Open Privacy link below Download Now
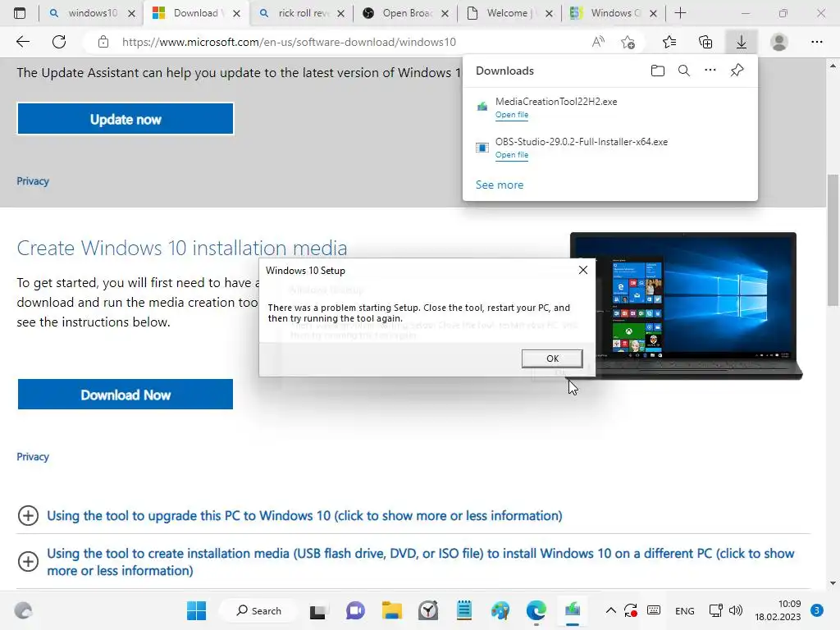This screenshot has height=630, width=840. point(33,456)
